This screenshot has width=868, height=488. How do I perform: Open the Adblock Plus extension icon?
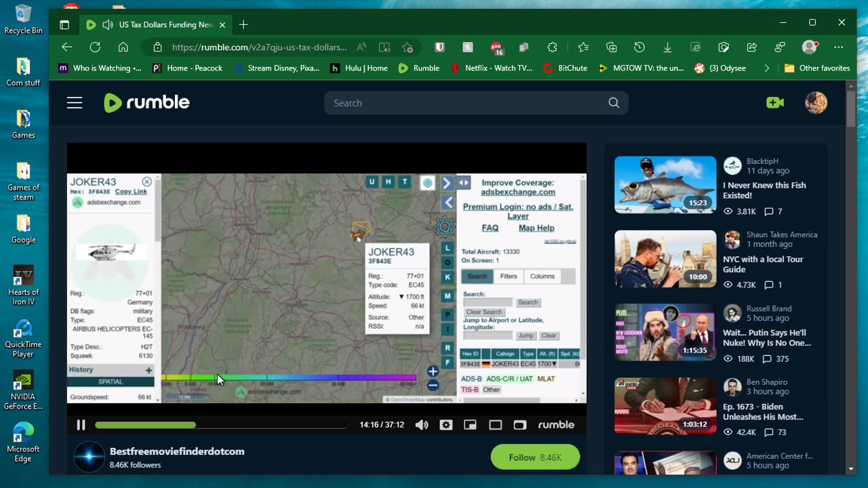(496, 47)
